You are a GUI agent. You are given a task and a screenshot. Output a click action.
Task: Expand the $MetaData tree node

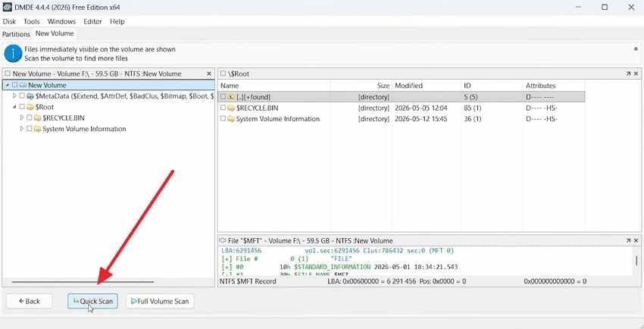[15, 96]
